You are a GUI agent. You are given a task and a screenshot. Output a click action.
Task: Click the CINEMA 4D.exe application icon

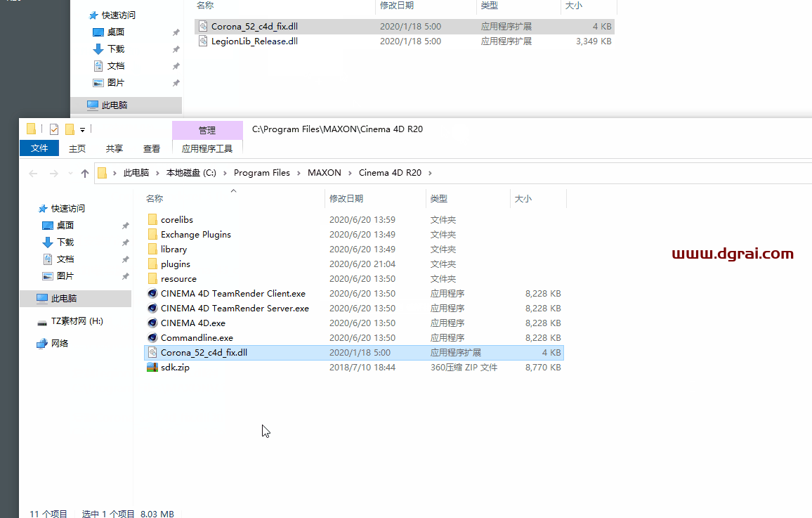152,323
